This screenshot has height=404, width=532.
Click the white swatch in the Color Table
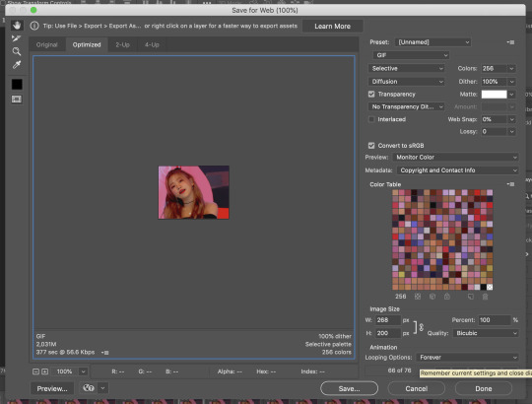490,288
